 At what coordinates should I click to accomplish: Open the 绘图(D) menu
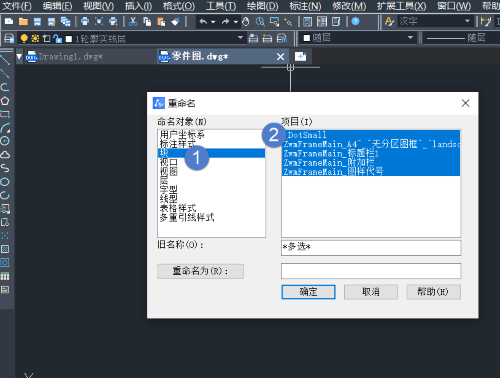[x=263, y=6]
